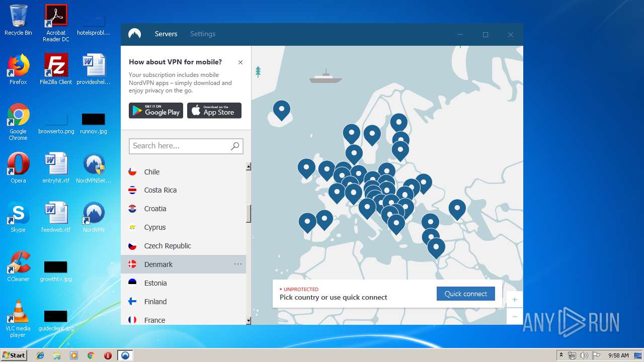Select France from the country list

coord(183,319)
